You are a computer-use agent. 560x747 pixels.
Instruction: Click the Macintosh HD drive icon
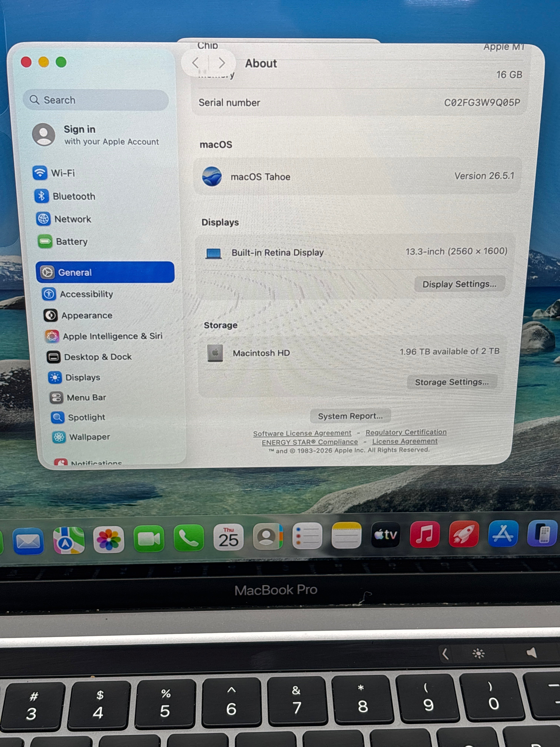(215, 353)
